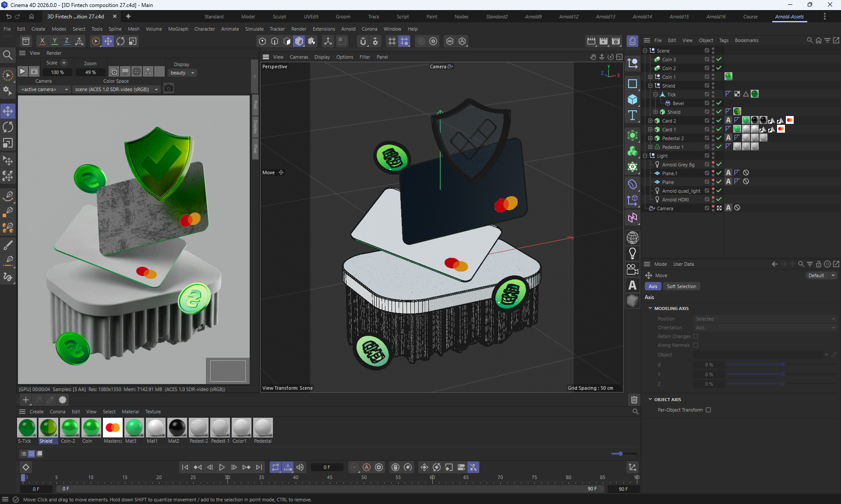This screenshot has height=504, width=841.
Task: Click the Text spline tool icon
Action: [633, 115]
